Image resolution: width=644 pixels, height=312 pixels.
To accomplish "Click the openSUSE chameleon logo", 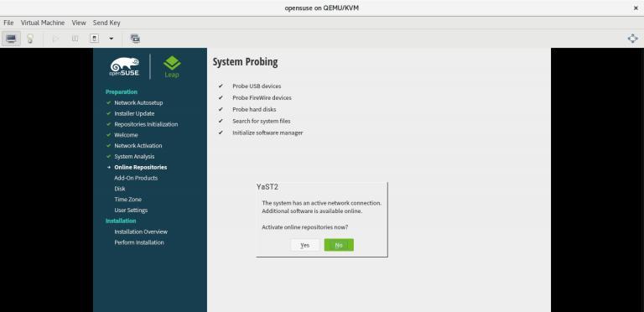I will [x=124, y=66].
